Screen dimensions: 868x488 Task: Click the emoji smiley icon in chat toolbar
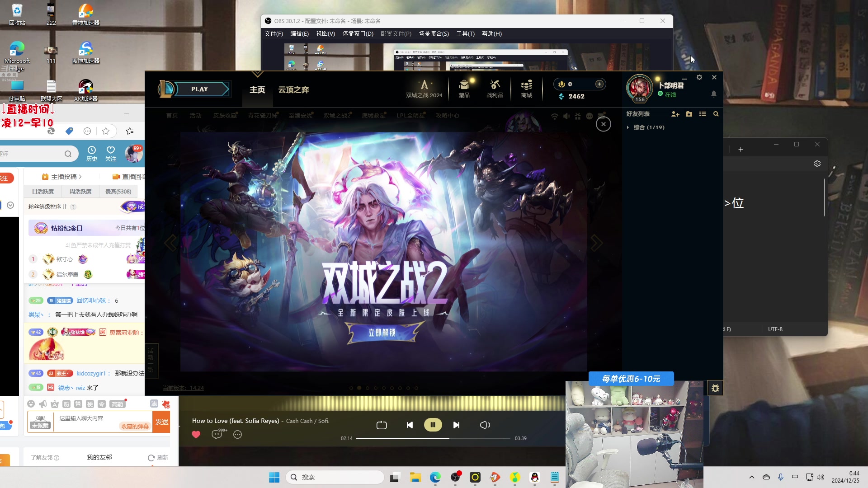pyautogui.click(x=31, y=404)
